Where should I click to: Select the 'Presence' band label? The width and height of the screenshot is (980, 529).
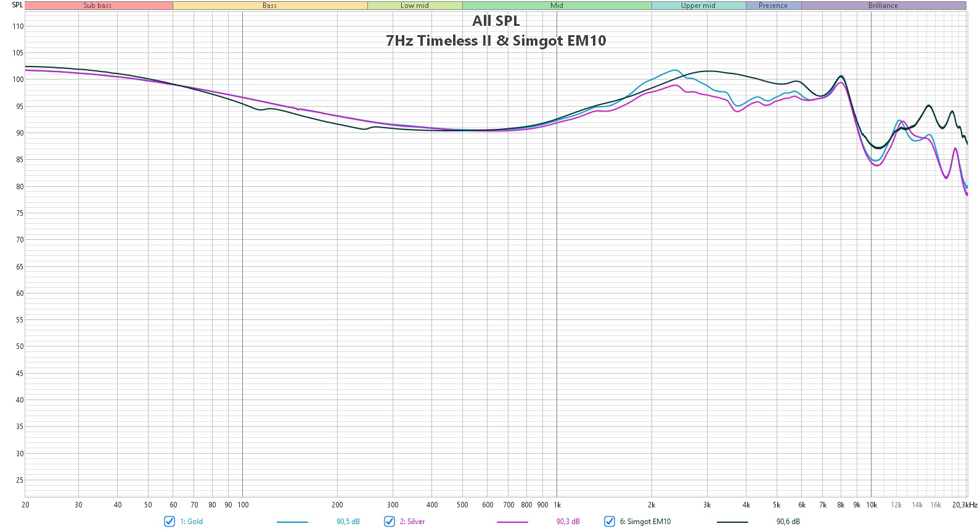point(774,6)
